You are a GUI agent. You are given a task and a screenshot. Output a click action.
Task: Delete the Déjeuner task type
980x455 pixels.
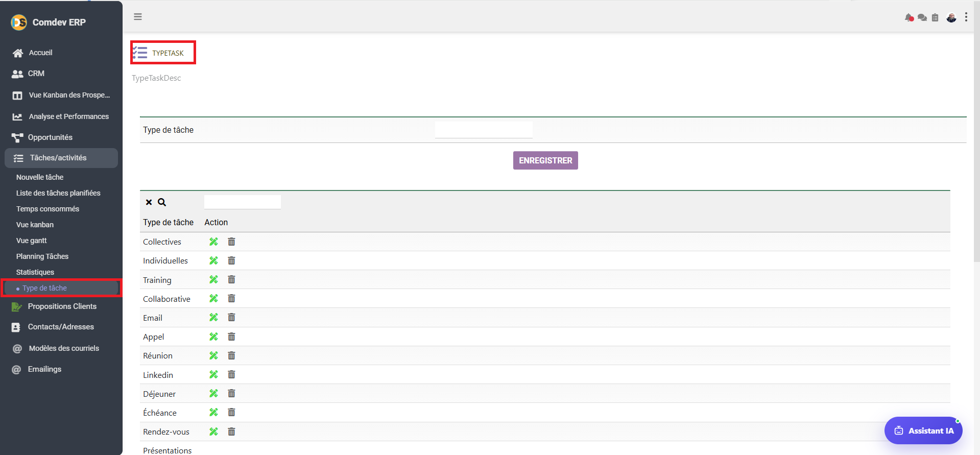[x=231, y=393]
